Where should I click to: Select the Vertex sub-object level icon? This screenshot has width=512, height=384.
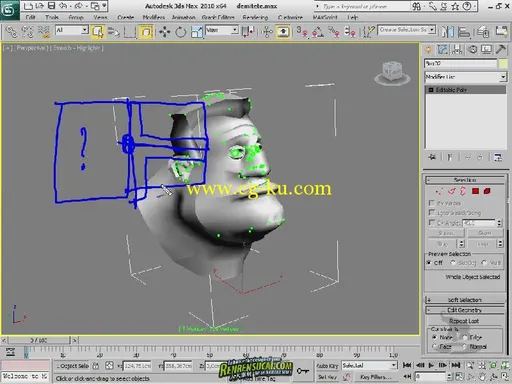[x=439, y=191]
